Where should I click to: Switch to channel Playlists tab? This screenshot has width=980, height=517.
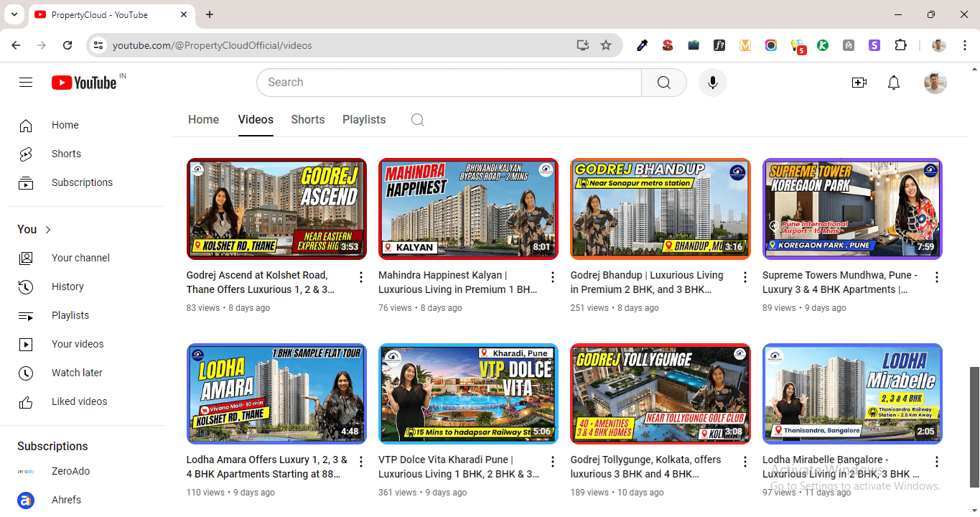coord(364,120)
